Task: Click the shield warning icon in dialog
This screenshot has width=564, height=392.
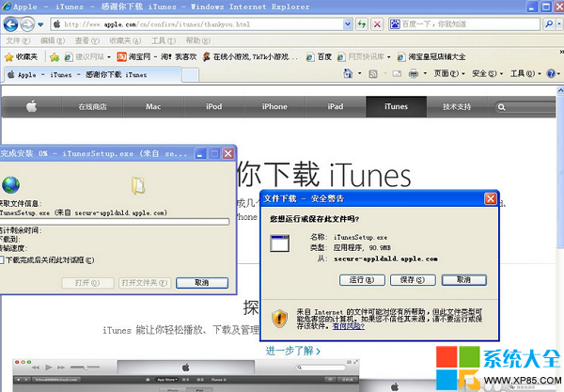Action: tap(279, 319)
